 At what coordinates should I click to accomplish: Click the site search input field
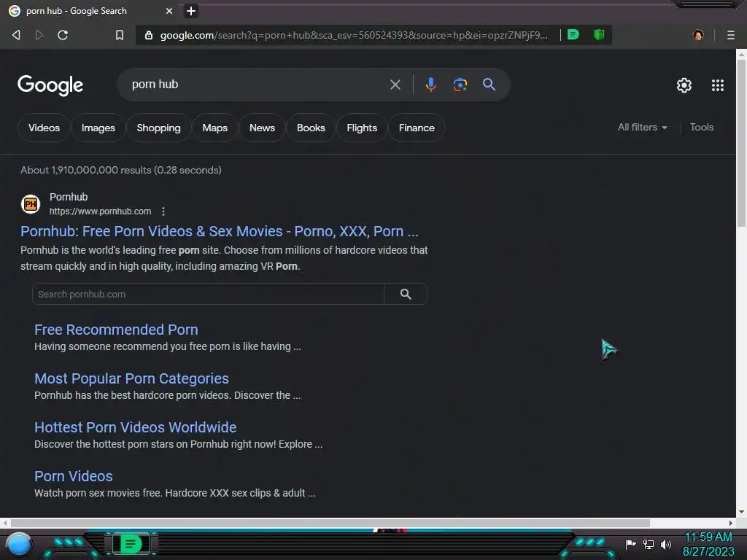[208, 295]
